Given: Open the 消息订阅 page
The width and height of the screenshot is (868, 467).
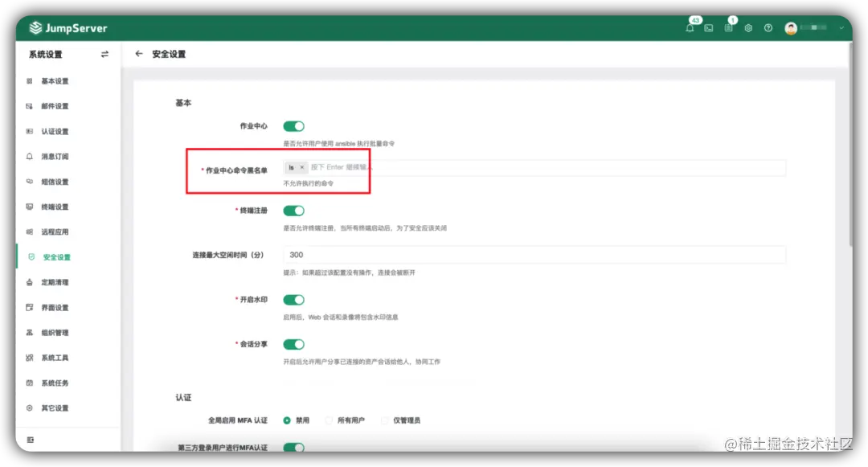Looking at the screenshot, I should click(56, 156).
